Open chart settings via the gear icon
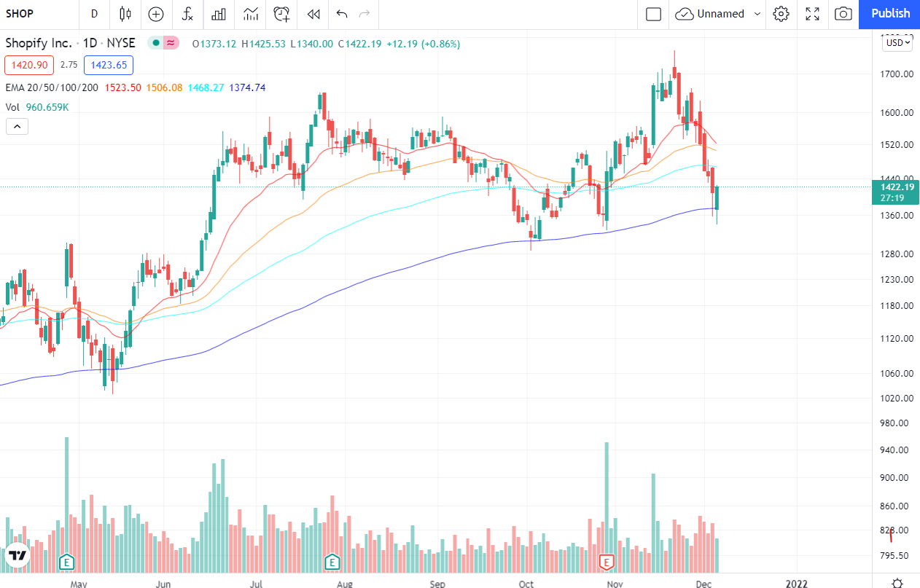 tap(781, 14)
